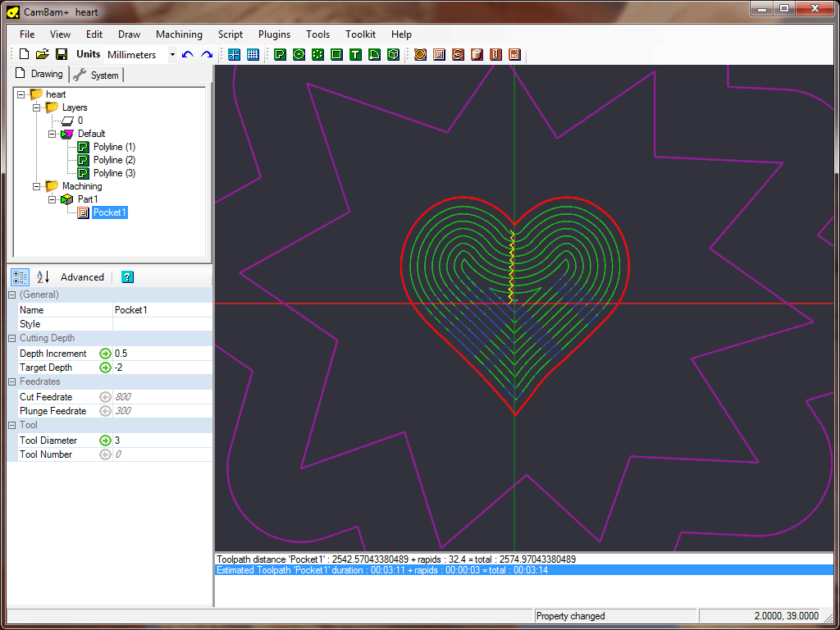Viewport: 840px width, 630px height.
Task: Toggle the show grid toolbar button
Action: tap(253, 54)
